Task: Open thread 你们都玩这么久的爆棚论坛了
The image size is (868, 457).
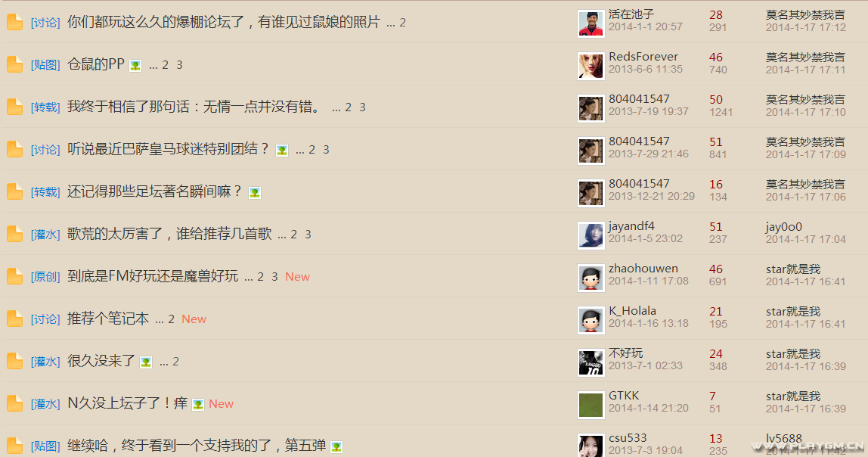Action: pyautogui.click(x=224, y=22)
